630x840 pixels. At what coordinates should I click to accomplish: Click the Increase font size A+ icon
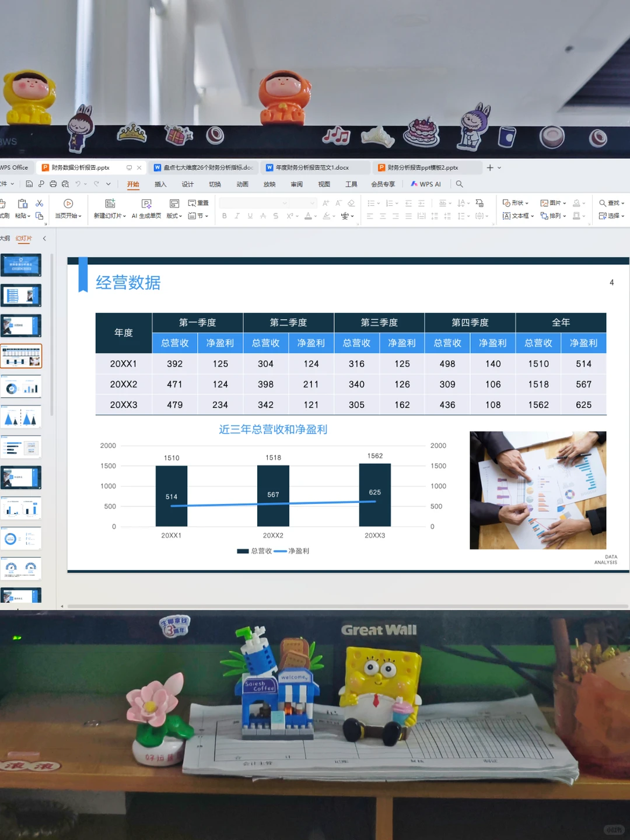click(325, 203)
